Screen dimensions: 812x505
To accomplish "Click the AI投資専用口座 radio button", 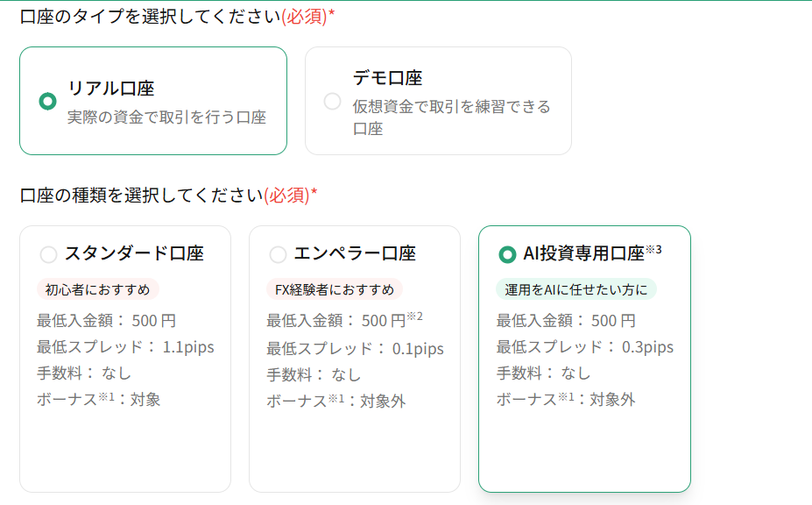I will point(507,254).
